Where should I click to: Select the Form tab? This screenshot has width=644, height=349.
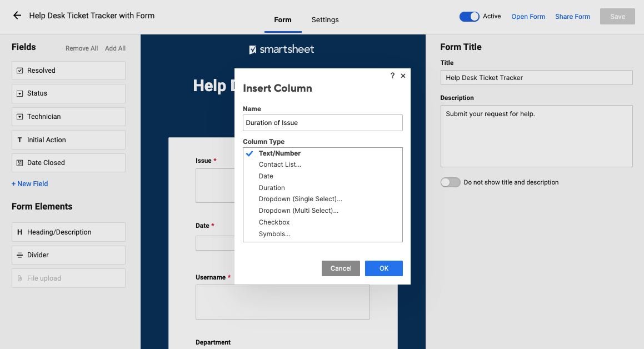[283, 19]
